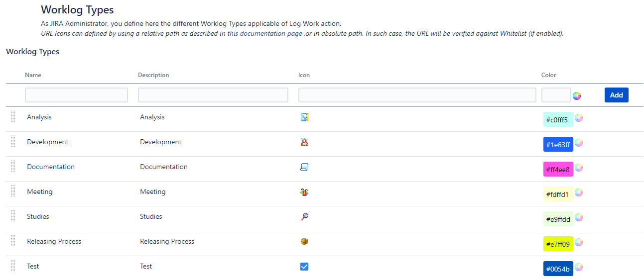Focus the new Description input field
644x279 pixels.
(213, 95)
